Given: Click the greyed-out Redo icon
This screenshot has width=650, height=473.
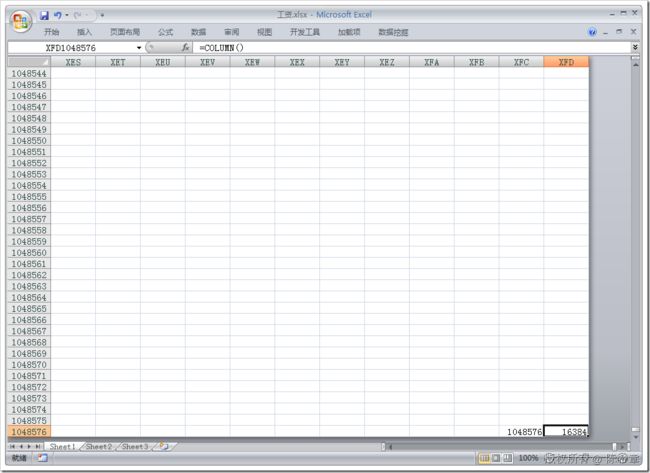Looking at the screenshot, I should point(78,16).
